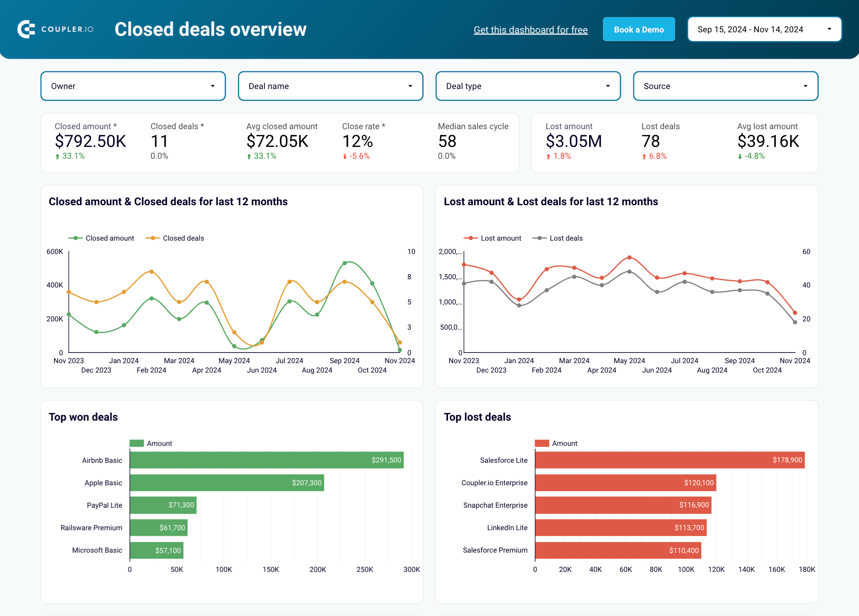Select the Microsoft Basic bar
This screenshot has height=616, width=859.
point(156,550)
